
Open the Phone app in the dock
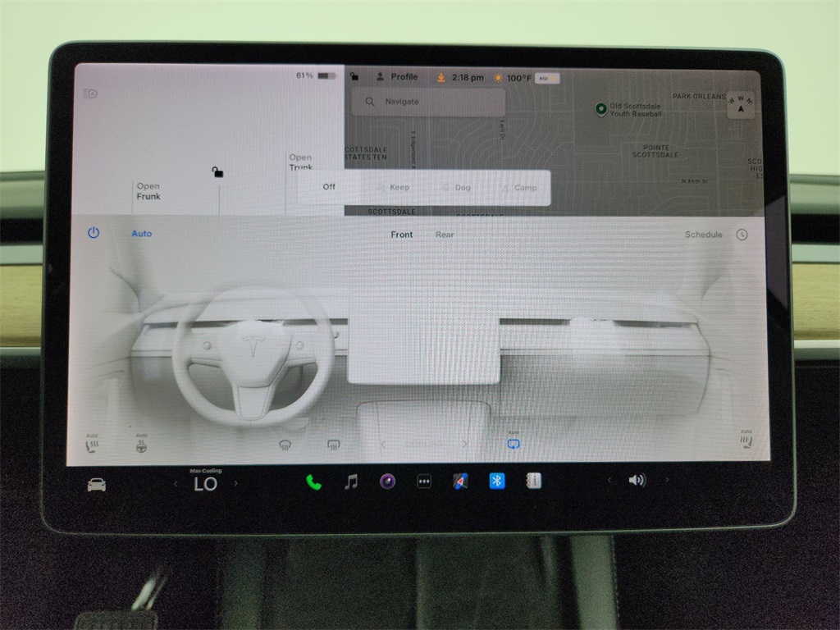[313, 482]
